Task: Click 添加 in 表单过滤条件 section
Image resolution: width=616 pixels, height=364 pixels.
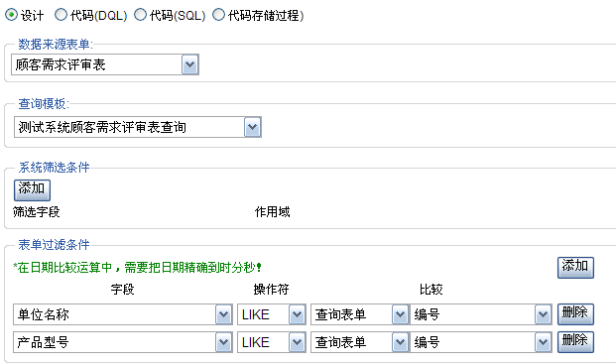Action: 575,268
